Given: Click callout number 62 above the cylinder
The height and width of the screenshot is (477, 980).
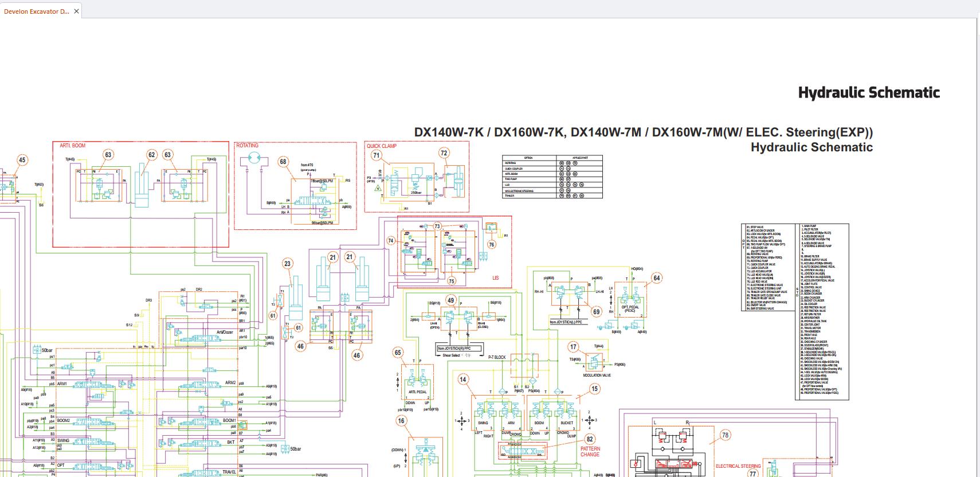Looking at the screenshot, I should click(x=151, y=154).
